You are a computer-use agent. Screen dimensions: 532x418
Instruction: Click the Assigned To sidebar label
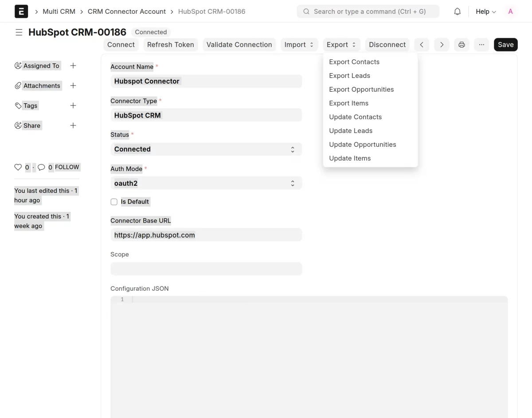click(x=41, y=66)
